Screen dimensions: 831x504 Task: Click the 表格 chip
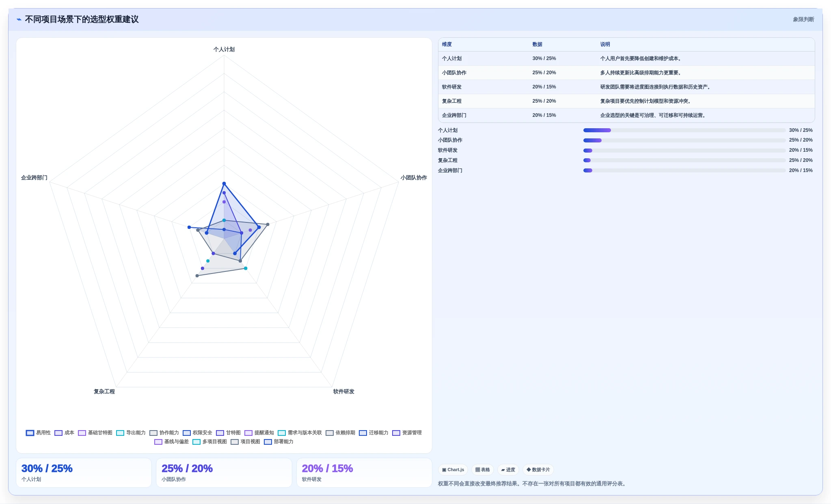483,470
